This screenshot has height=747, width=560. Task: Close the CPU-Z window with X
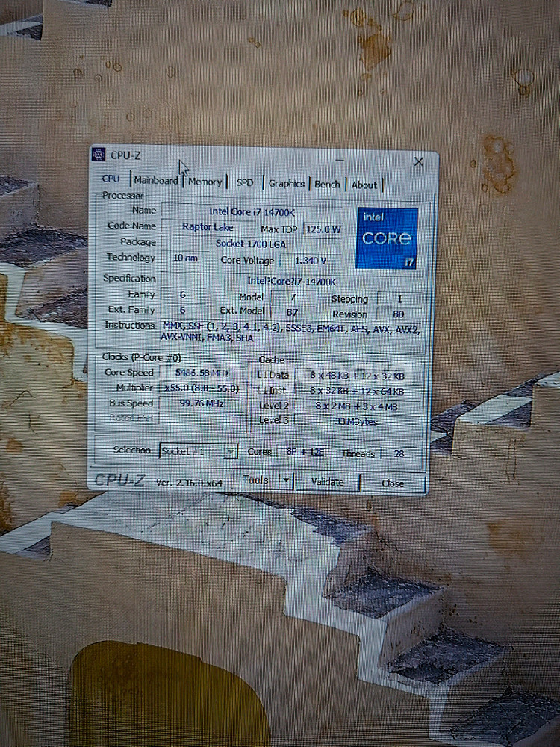coord(419,162)
